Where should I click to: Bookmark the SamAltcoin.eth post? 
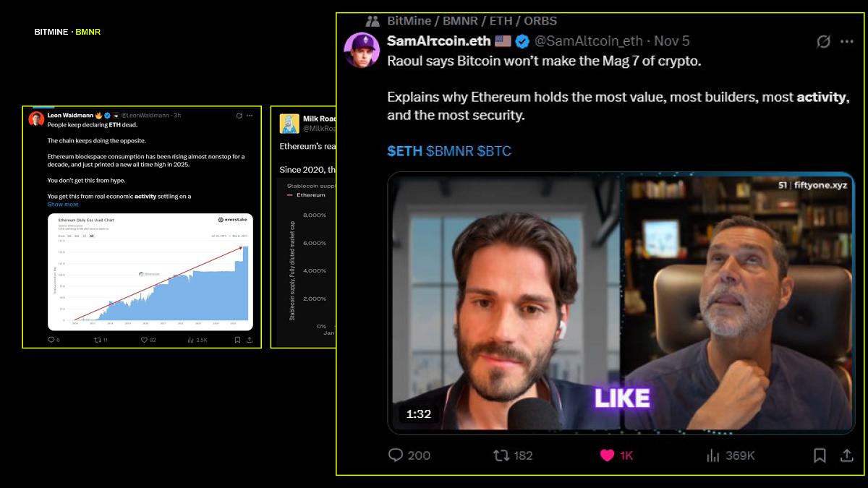tap(820, 455)
